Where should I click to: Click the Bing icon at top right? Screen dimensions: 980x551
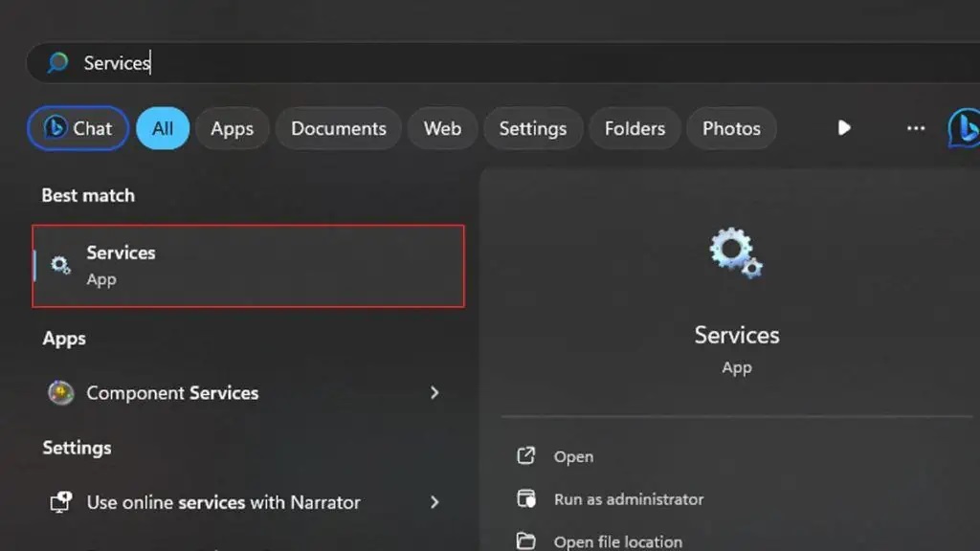[x=965, y=128]
